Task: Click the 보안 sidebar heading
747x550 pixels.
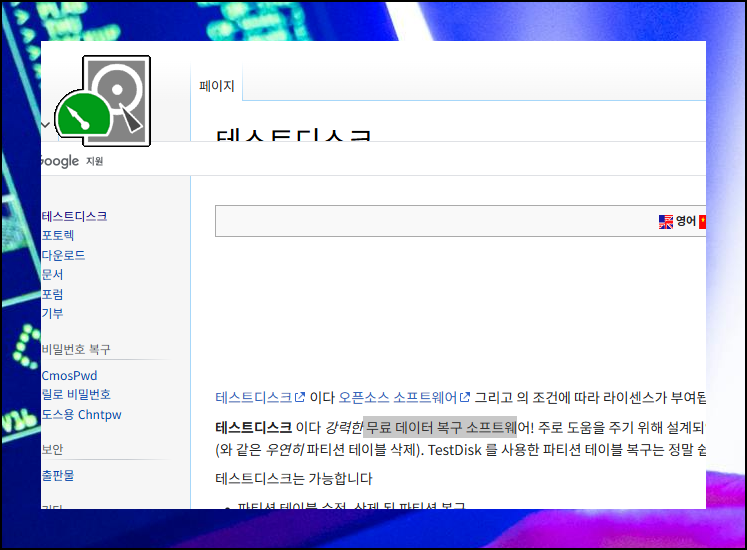Action: point(52,449)
